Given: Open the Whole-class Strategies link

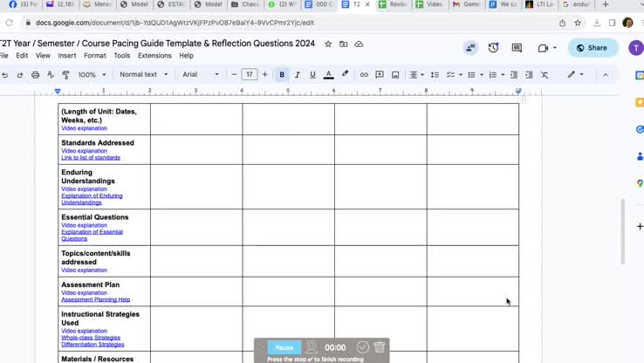Looking at the screenshot, I should pyautogui.click(x=91, y=338).
